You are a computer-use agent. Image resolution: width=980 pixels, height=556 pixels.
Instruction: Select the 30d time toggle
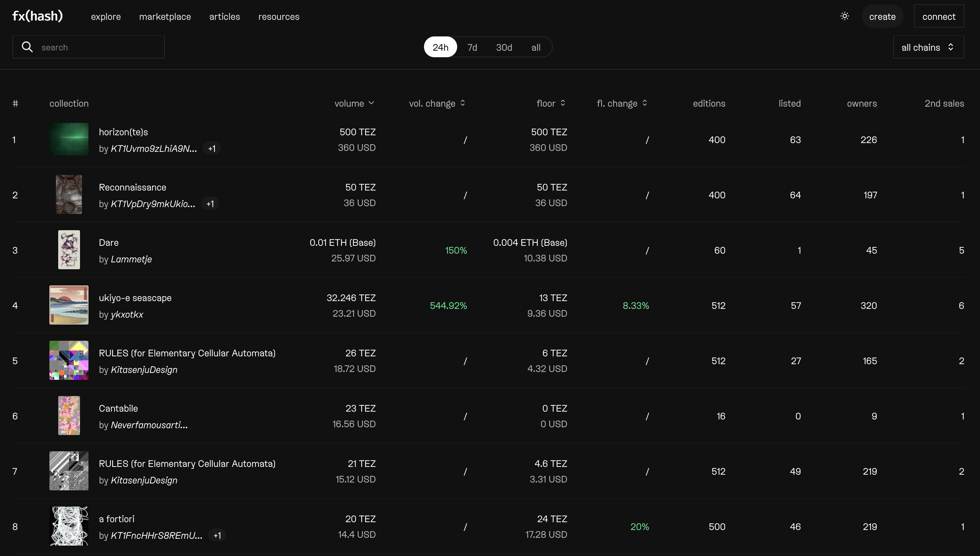click(x=503, y=46)
